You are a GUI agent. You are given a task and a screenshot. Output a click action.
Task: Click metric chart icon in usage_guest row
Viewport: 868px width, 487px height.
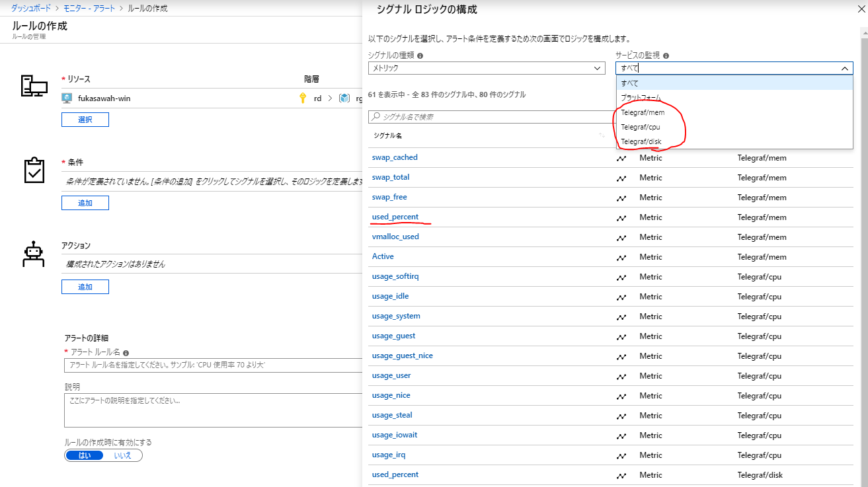(621, 336)
